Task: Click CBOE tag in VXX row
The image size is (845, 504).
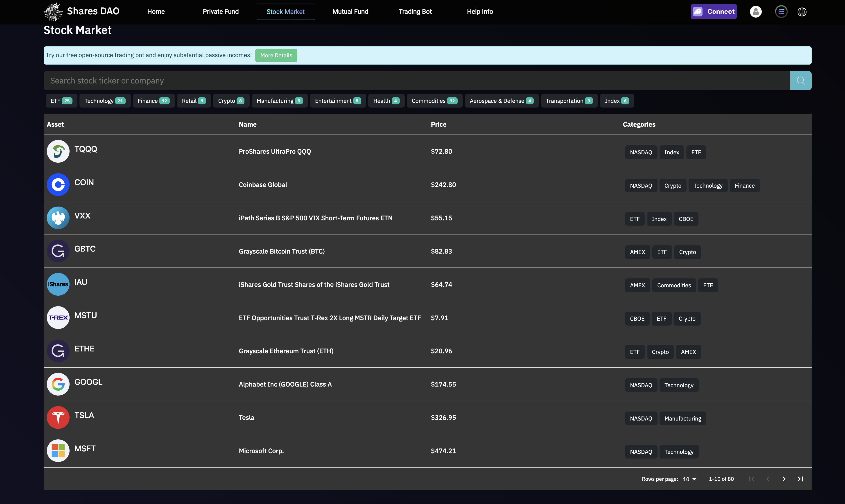Action: click(686, 219)
